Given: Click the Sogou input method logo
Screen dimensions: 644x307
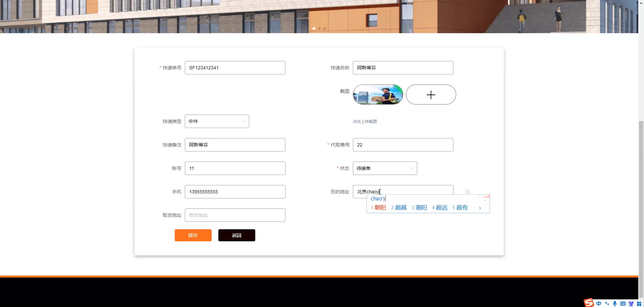Looking at the screenshot, I should 589,303.
